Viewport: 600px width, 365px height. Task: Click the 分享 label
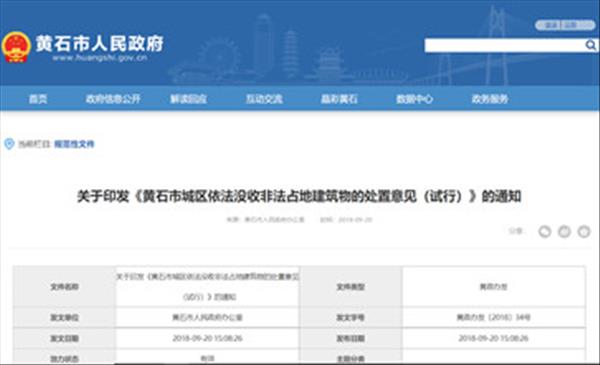(516, 231)
